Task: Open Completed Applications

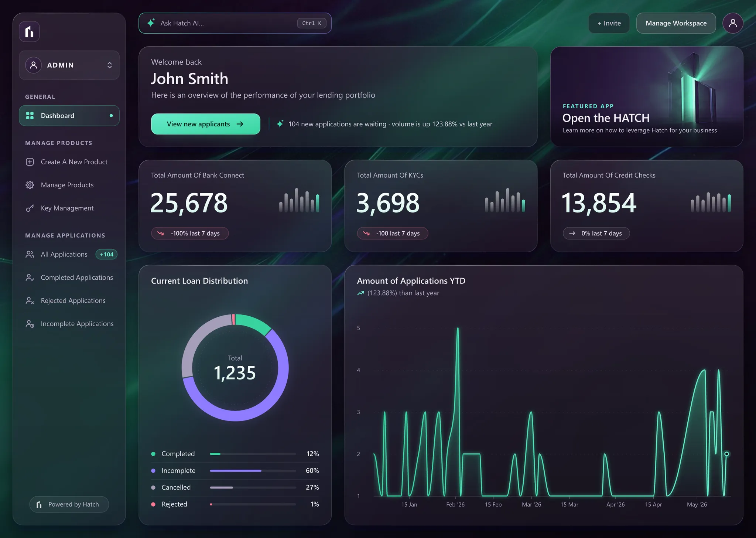Action: (x=69, y=277)
